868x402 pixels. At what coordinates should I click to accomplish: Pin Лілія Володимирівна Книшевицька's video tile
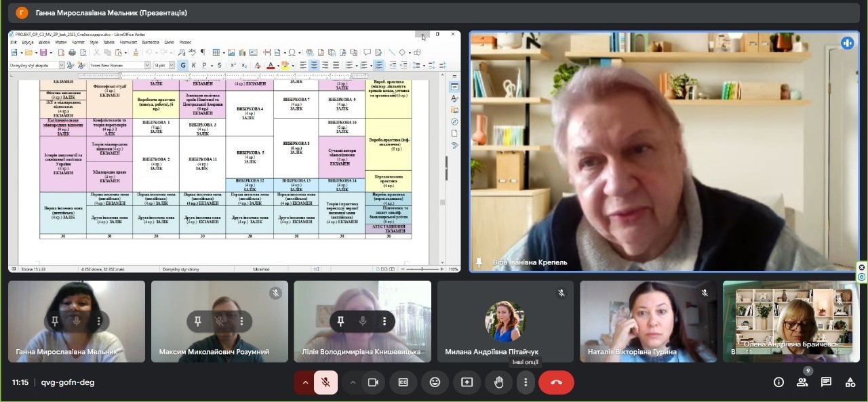[340, 321]
